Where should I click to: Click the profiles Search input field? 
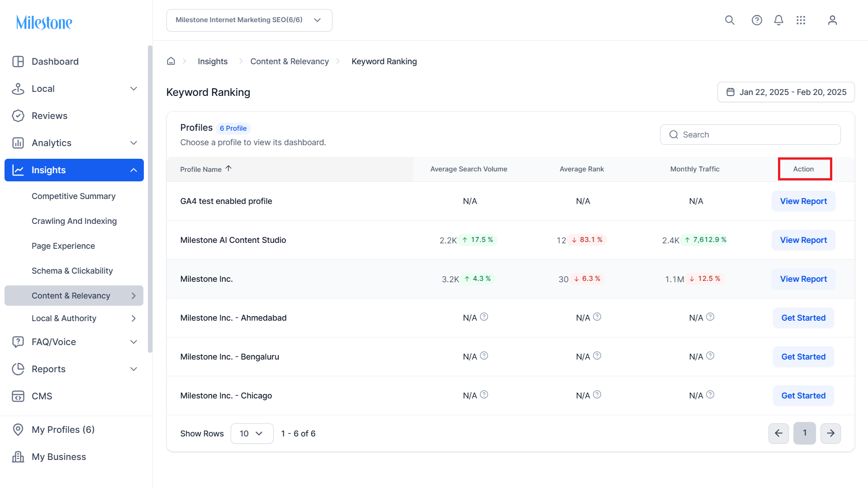(750, 135)
